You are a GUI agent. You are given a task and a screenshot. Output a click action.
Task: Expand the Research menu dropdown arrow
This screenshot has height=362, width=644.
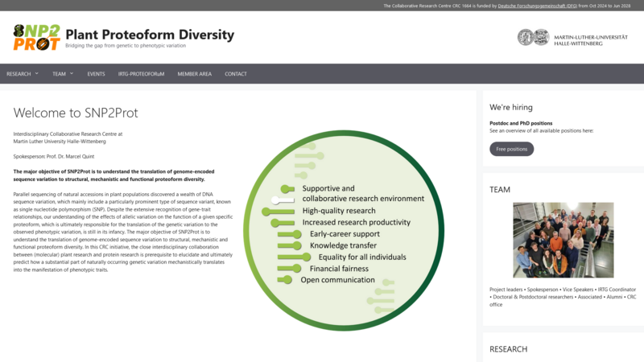36,73
